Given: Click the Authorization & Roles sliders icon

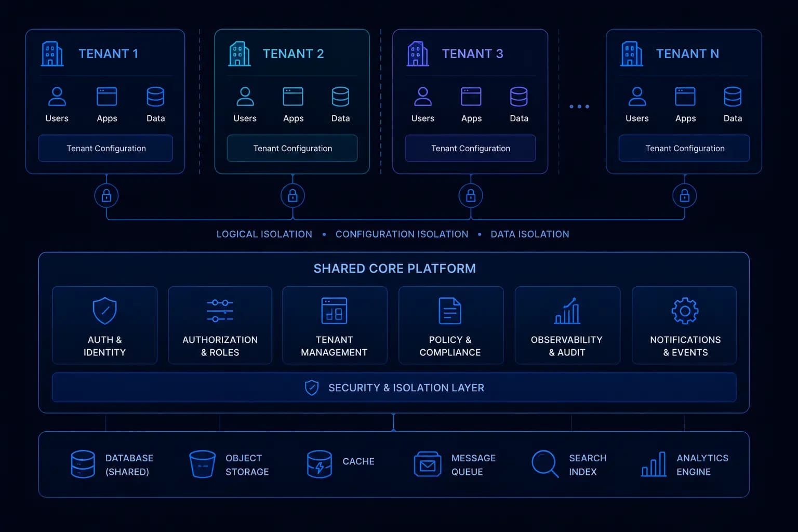Looking at the screenshot, I should coord(220,311).
